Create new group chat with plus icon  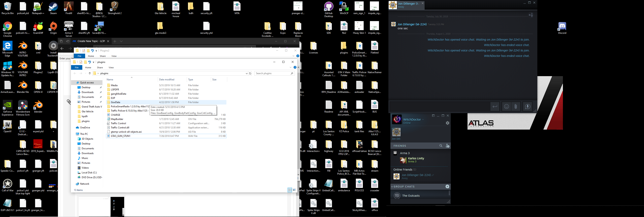447,186
